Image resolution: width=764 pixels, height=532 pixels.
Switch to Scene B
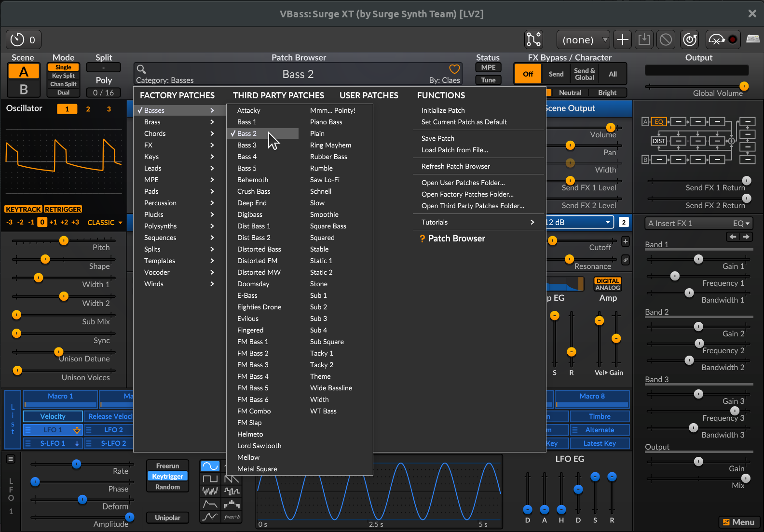tap(23, 89)
